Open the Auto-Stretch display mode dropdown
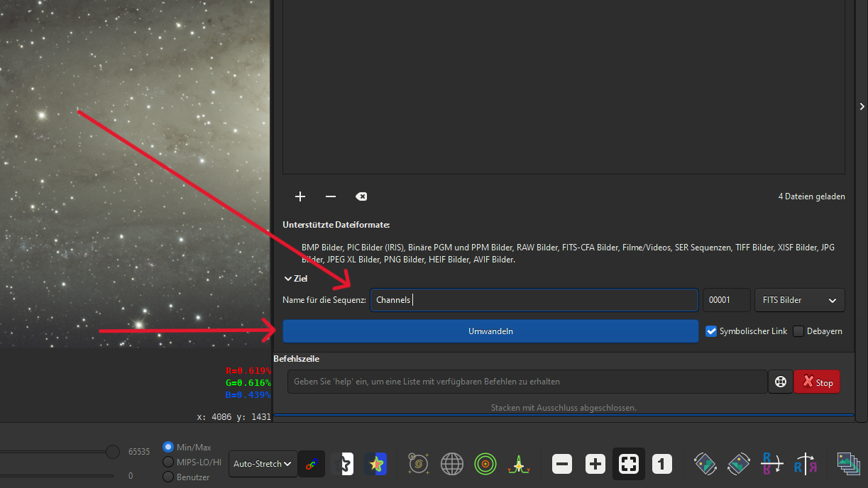The width and height of the screenshot is (868, 488). click(263, 464)
